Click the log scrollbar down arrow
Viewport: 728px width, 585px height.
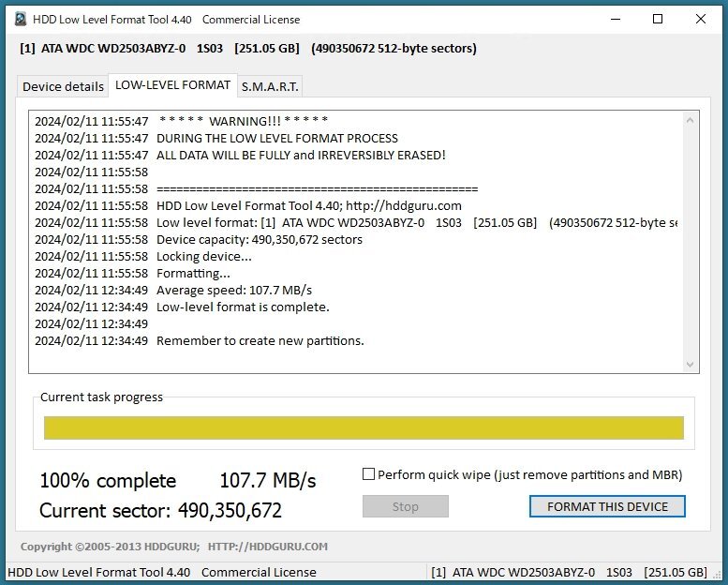pos(691,365)
